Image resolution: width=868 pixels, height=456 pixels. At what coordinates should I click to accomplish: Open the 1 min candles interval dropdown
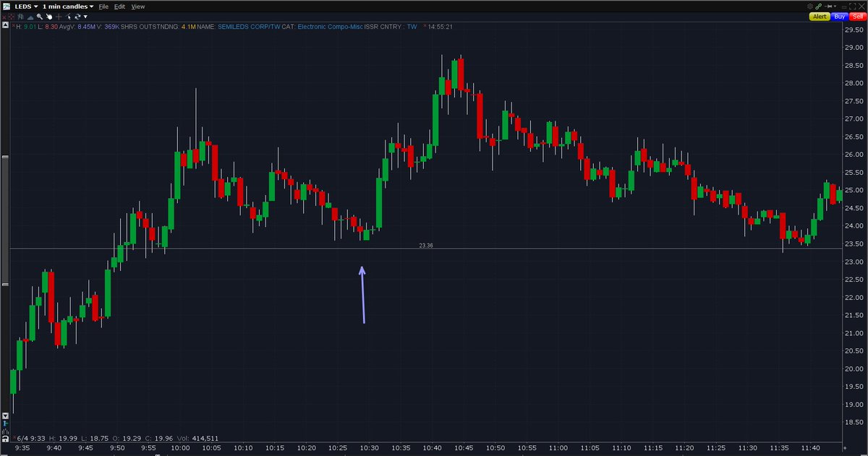(68, 7)
